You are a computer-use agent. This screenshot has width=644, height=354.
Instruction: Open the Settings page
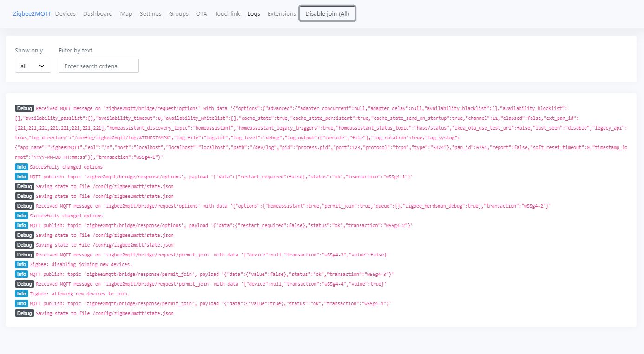coord(151,14)
